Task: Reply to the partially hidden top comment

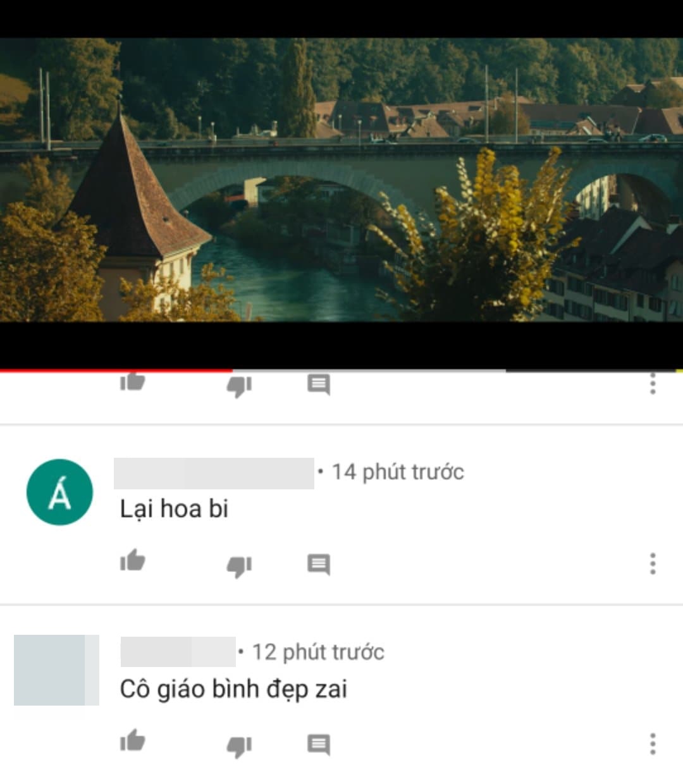Action: tap(319, 384)
